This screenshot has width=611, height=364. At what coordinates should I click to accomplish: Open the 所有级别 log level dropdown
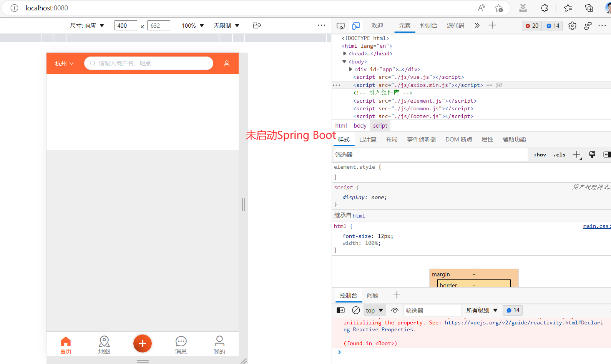coord(482,310)
